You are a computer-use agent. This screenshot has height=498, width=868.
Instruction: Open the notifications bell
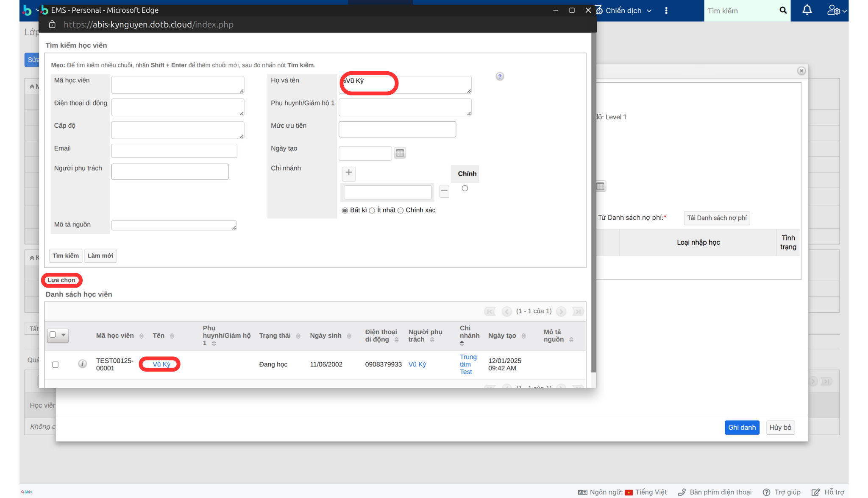807,10
